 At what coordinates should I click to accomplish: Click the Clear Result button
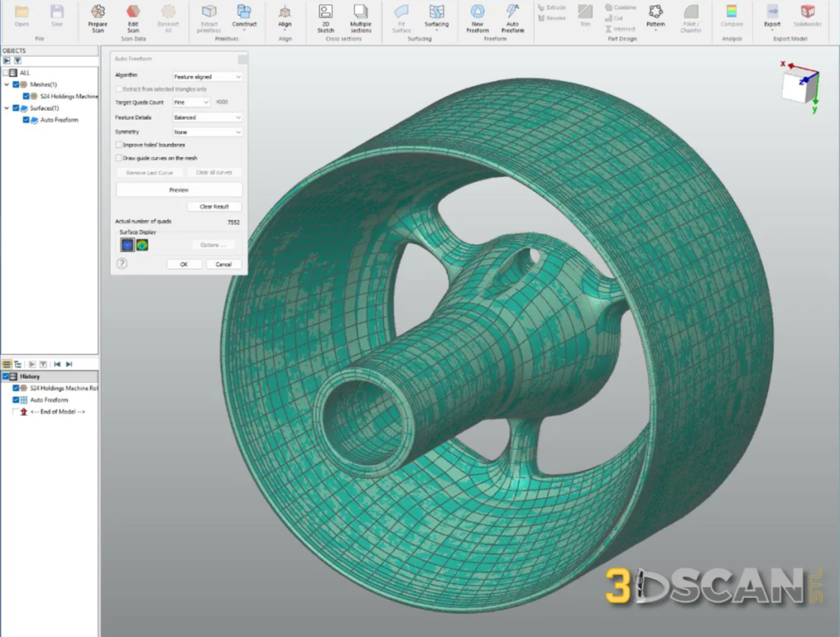point(214,207)
